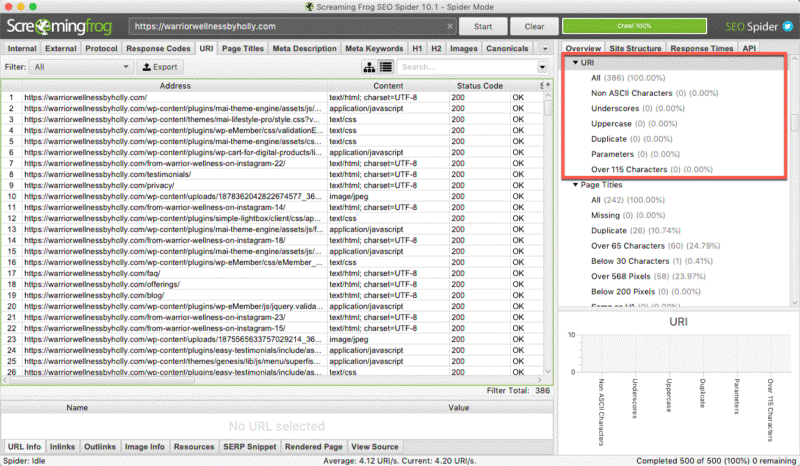Select Parameters filter item
800x466 pixels.
(x=635, y=154)
